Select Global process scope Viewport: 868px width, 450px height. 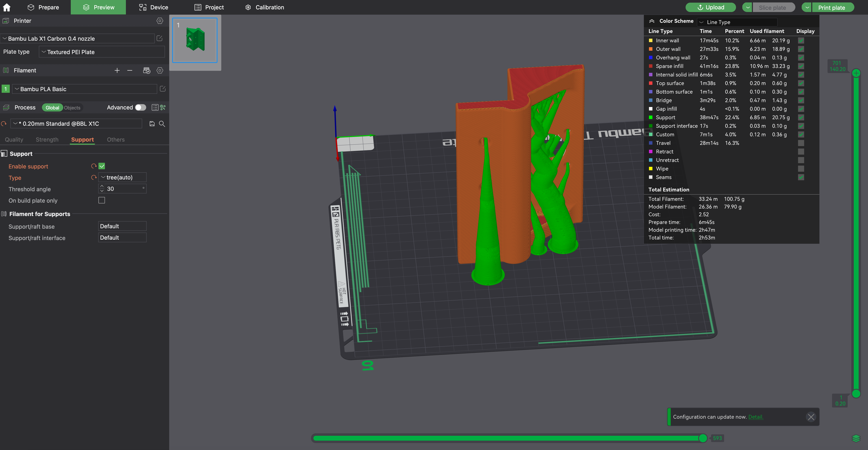tap(52, 108)
